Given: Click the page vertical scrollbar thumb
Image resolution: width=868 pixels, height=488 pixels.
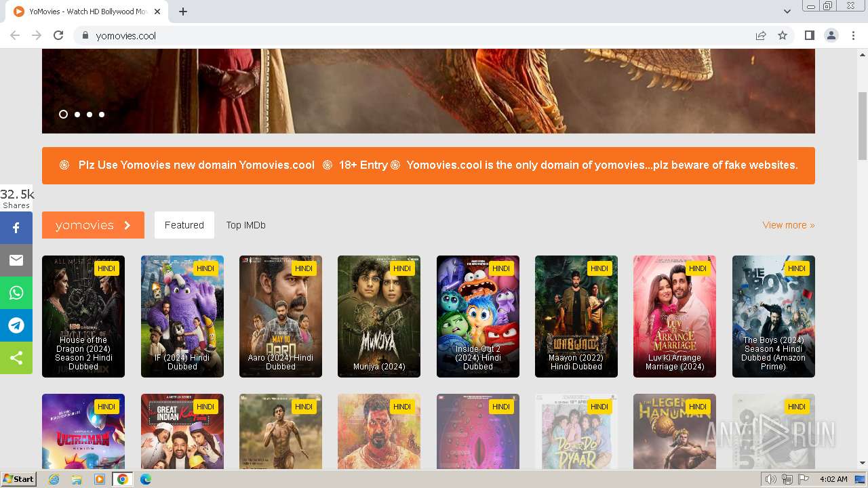Looking at the screenshot, I should click(863, 126).
